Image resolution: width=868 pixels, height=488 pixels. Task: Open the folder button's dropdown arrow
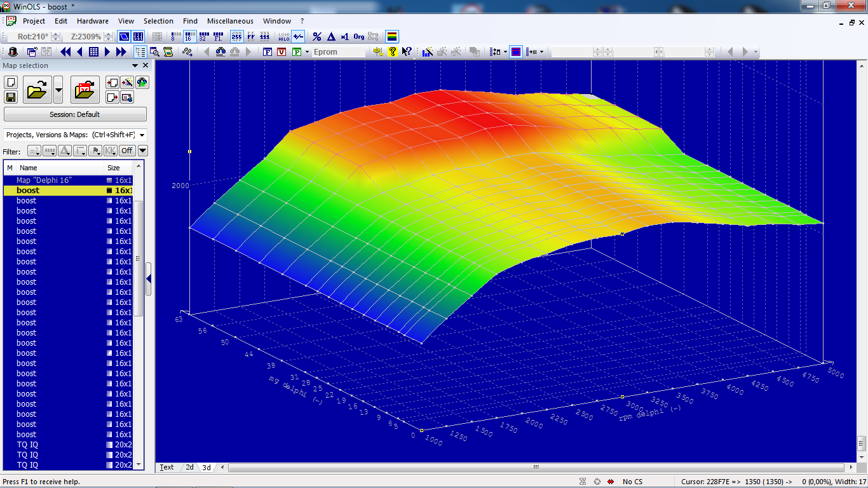point(59,90)
